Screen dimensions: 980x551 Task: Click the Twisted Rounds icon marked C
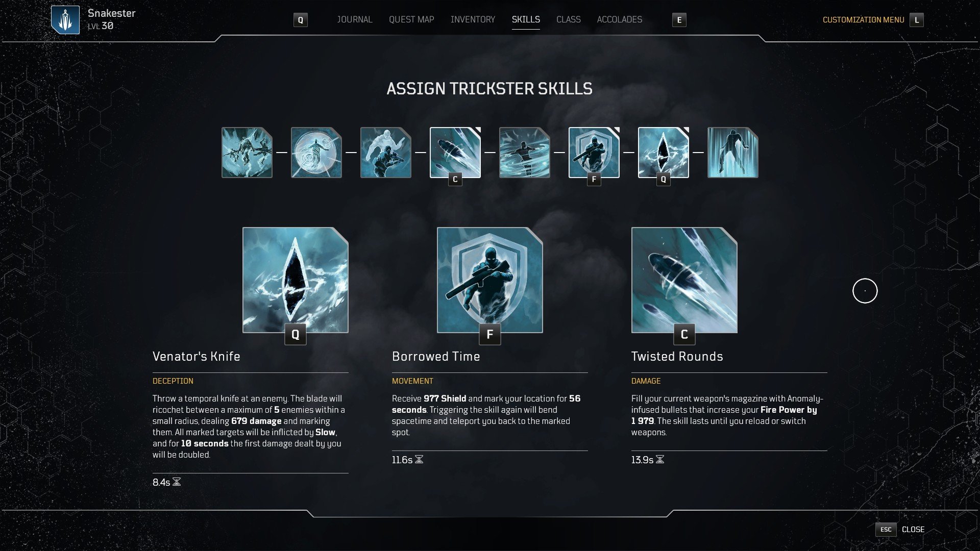(455, 153)
